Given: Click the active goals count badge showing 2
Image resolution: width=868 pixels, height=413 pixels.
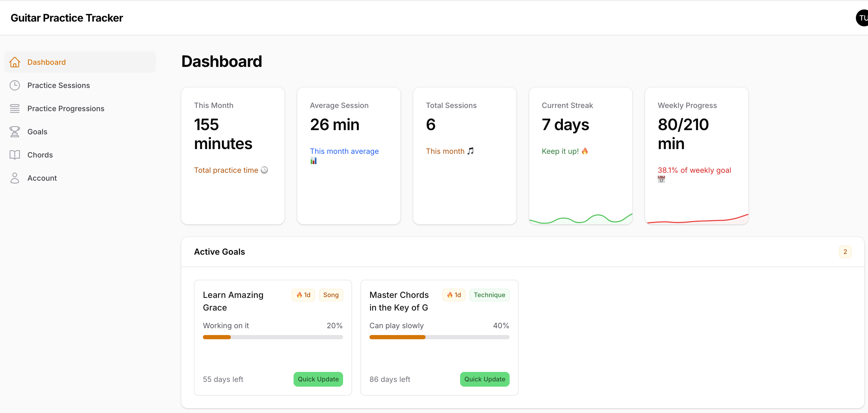Looking at the screenshot, I should [845, 251].
